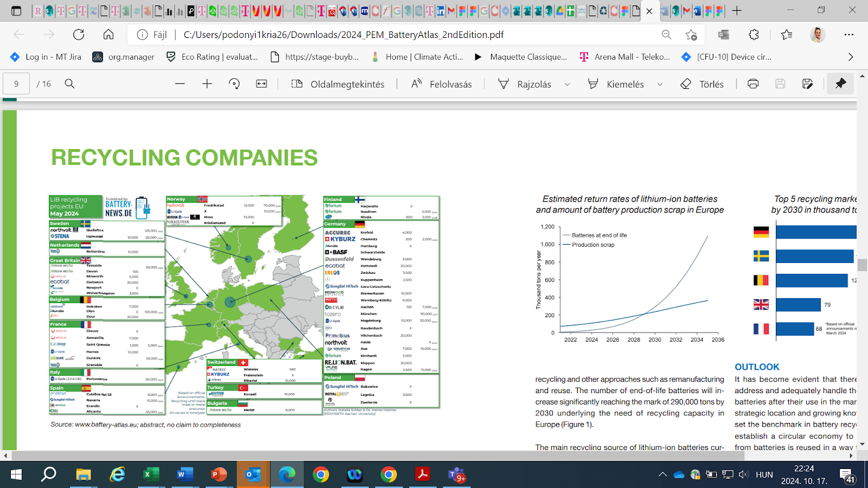The height and width of the screenshot is (488, 868).
Task: Switch to the recycling icon tab
Action: pos(603,11)
